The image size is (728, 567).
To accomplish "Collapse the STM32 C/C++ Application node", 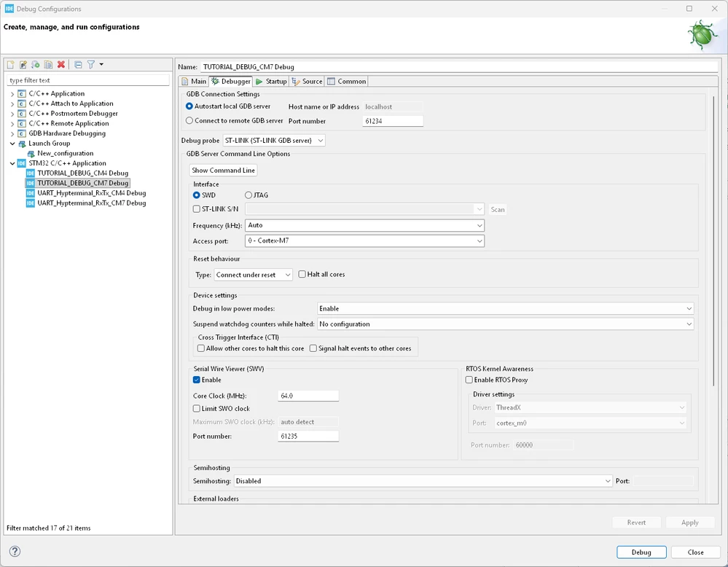I will click(12, 163).
